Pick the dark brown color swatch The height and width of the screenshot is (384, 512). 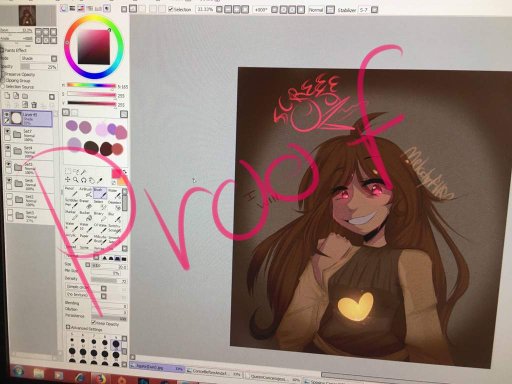point(91,147)
